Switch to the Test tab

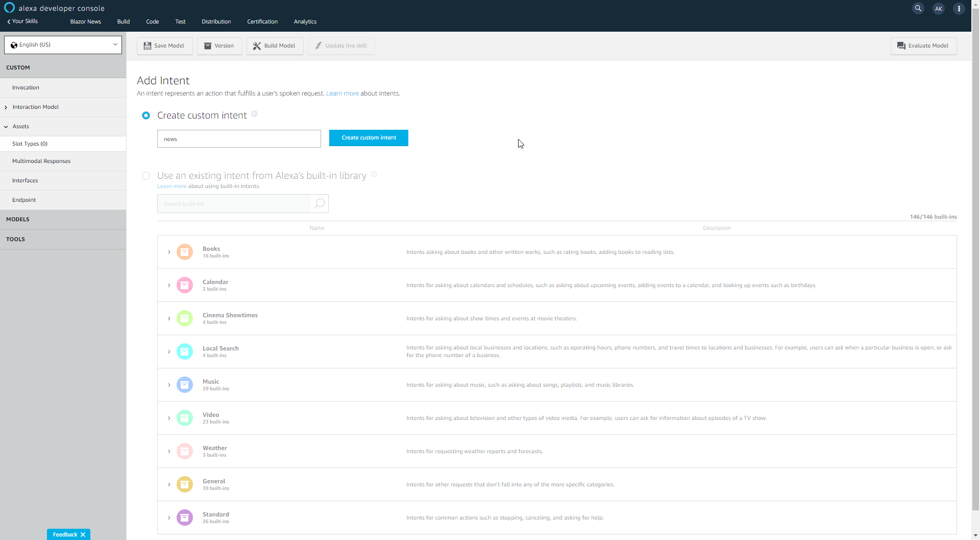point(180,21)
